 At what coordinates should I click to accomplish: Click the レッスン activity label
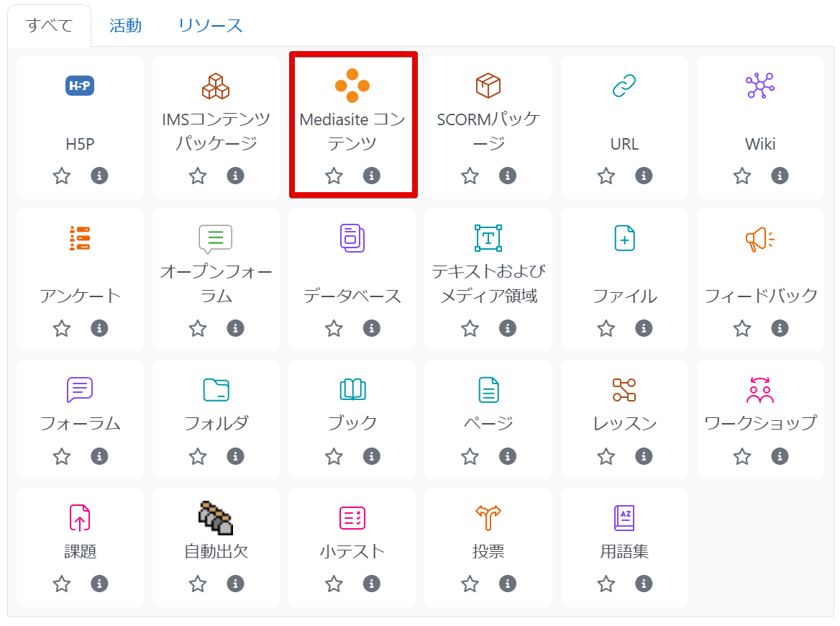click(x=624, y=423)
